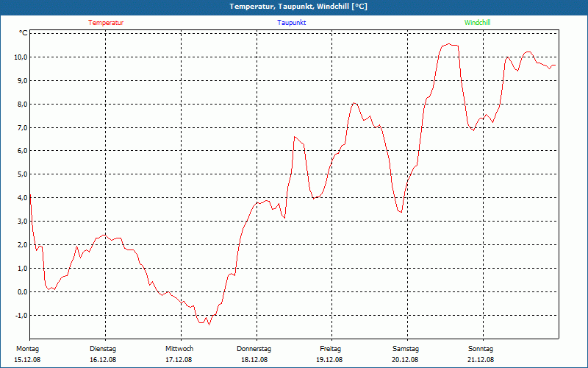588x368 pixels.
Task: Click the 20.12.08 date label
Action: pos(405,360)
